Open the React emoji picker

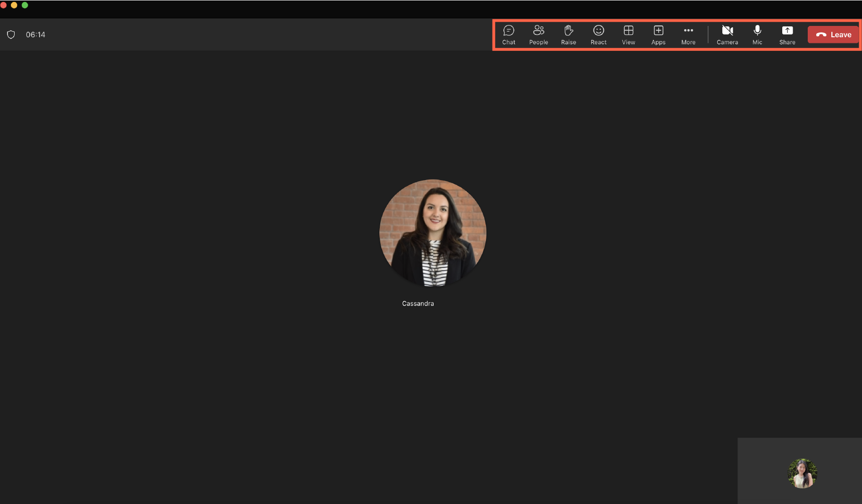click(598, 34)
